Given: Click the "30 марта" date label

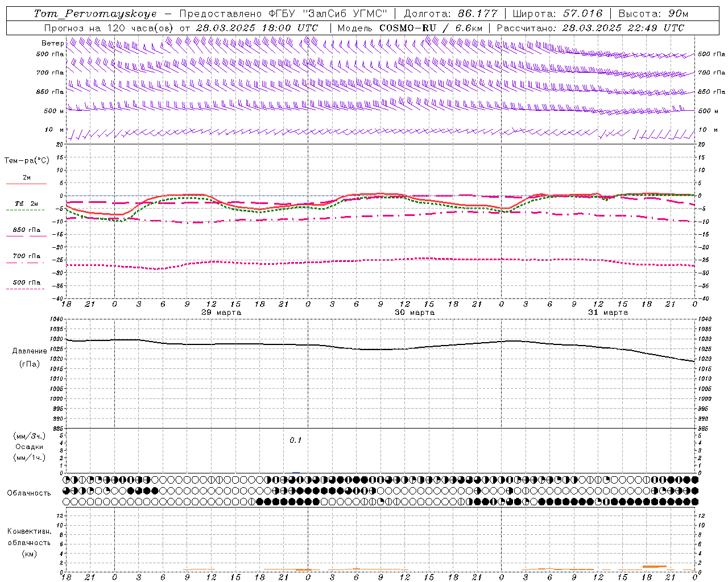Looking at the screenshot, I should 415,312.
